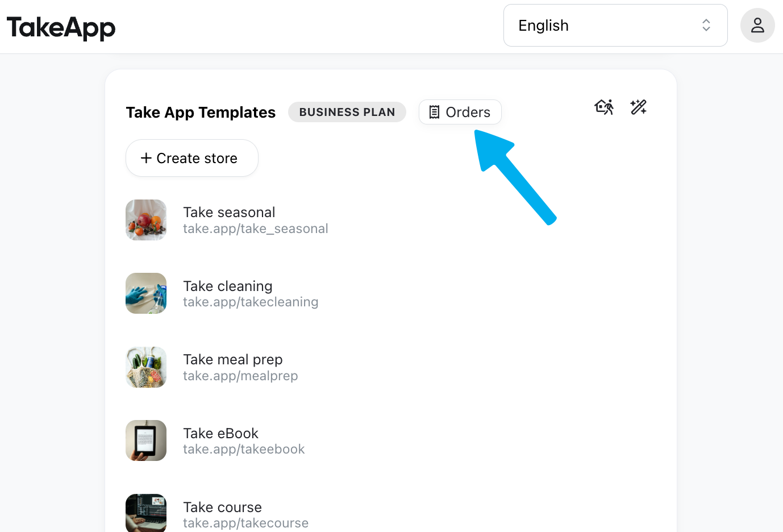Open the Take course store

point(223,507)
